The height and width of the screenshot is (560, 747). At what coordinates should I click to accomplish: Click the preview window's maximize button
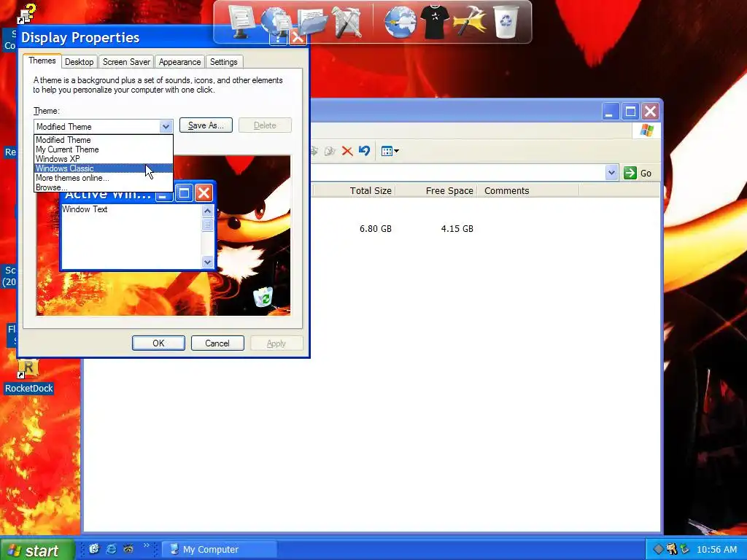[184, 193]
